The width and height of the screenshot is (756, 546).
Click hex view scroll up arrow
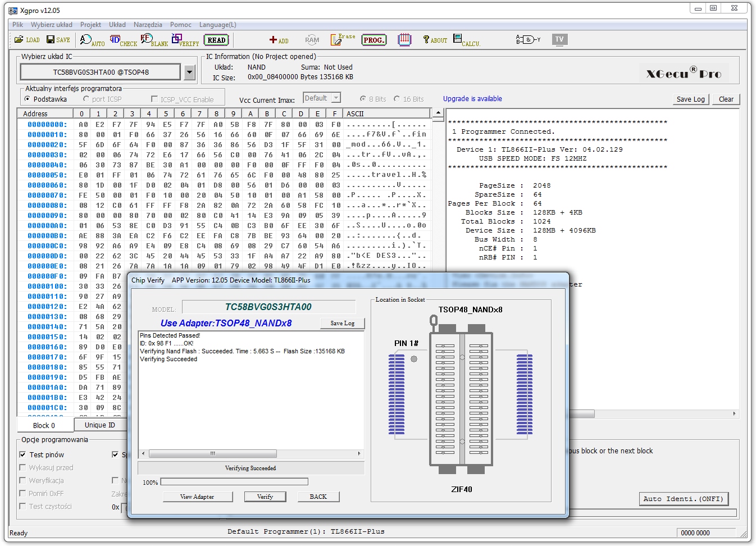[438, 113]
